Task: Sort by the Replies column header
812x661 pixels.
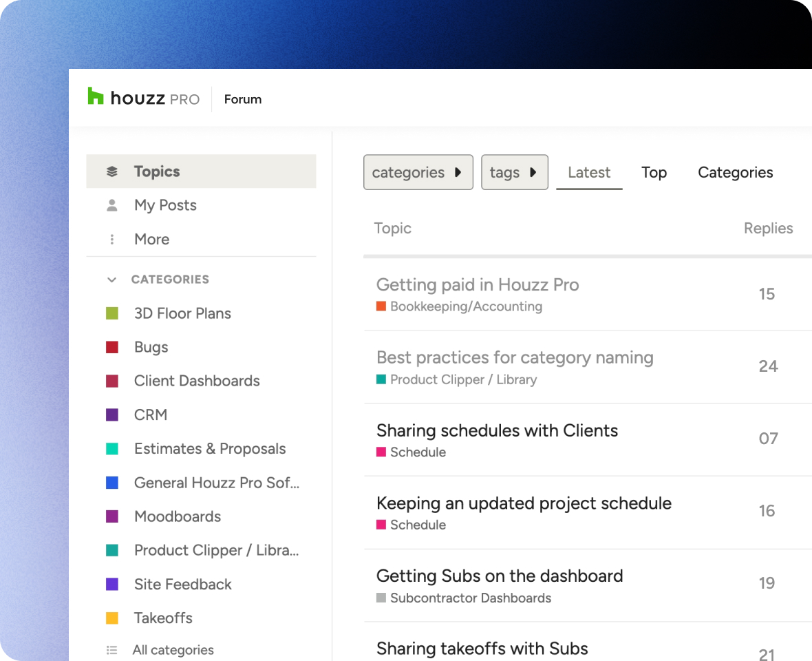Action: tap(768, 229)
